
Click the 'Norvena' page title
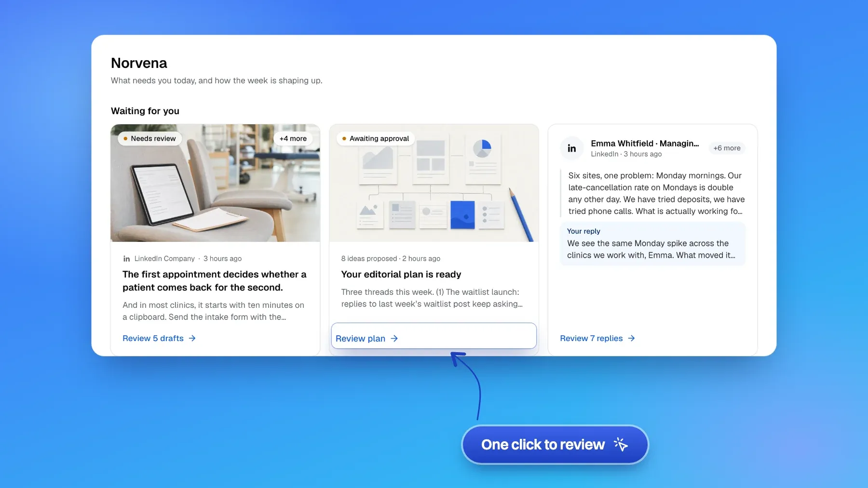[139, 63]
